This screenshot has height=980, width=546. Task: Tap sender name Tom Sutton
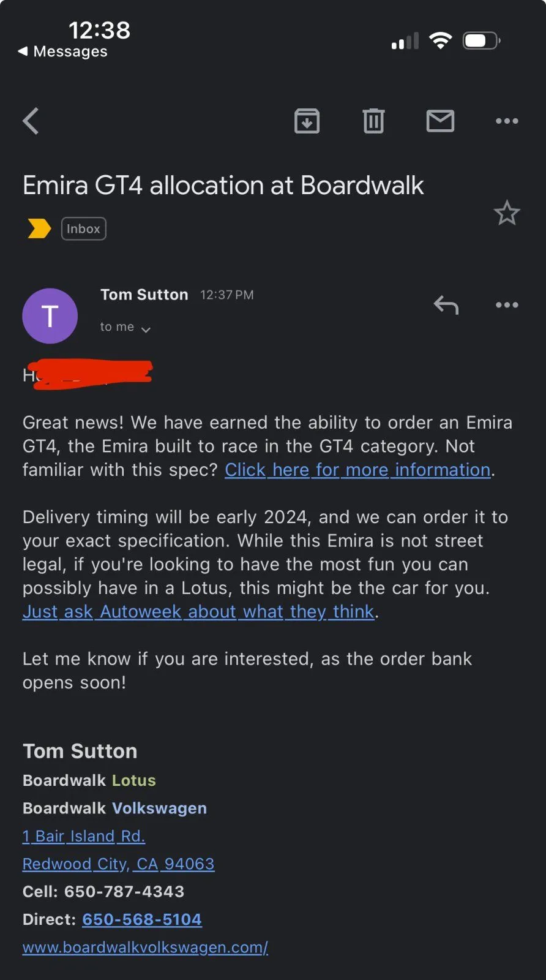click(x=144, y=295)
